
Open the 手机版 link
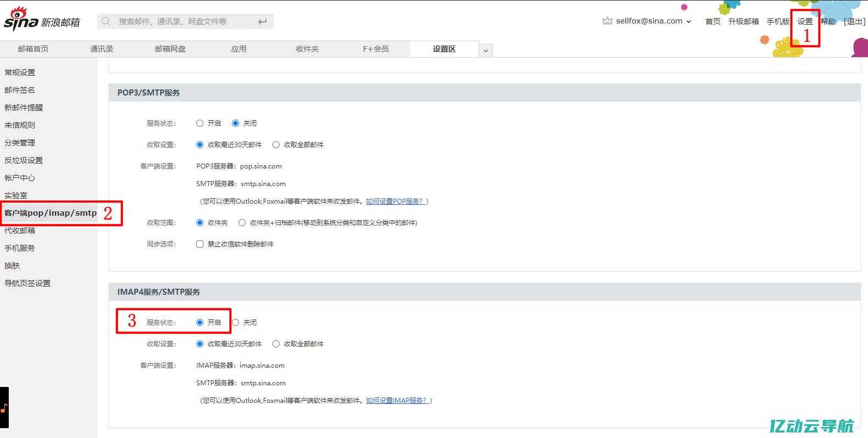(x=778, y=21)
